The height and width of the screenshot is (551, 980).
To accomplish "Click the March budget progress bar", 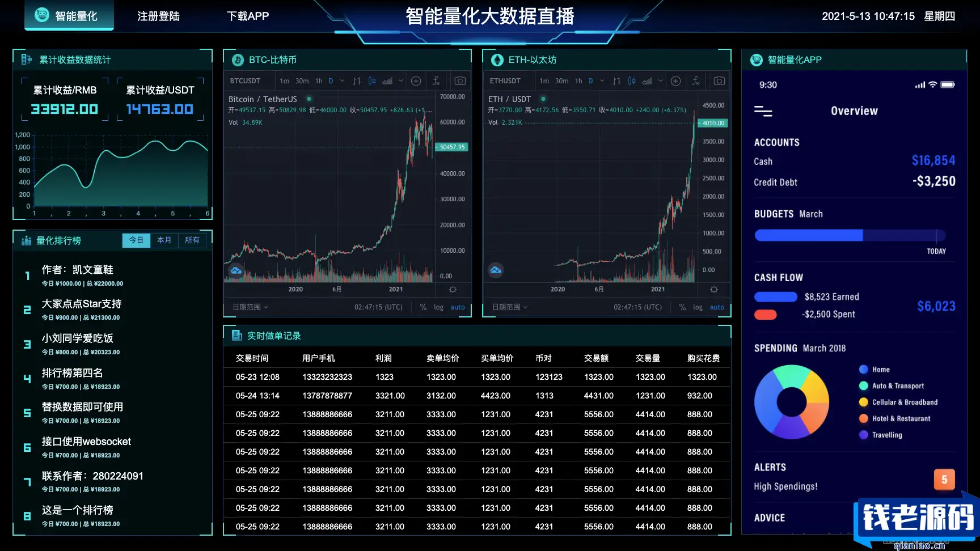I will click(x=850, y=235).
